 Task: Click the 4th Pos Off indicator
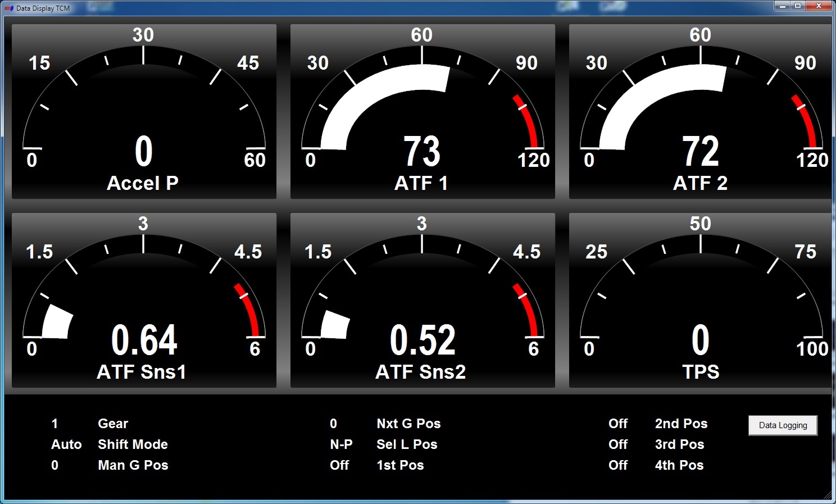(618, 465)
